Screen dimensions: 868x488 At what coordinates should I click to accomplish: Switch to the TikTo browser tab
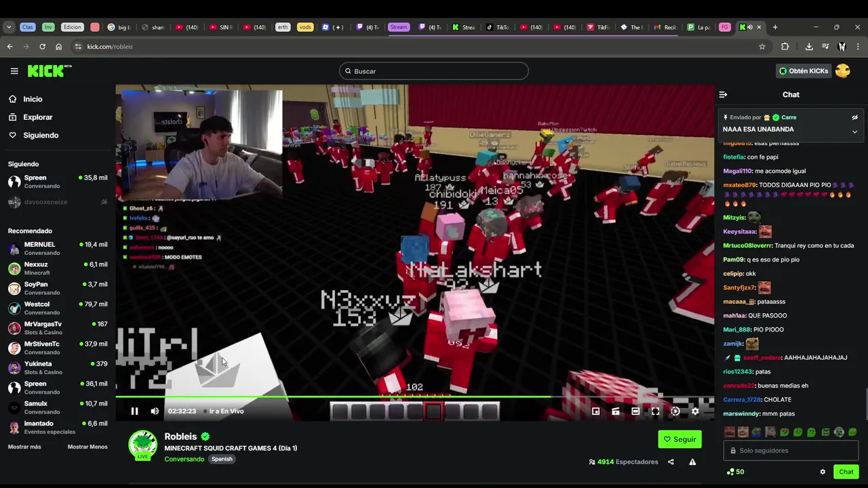(498, 27)
